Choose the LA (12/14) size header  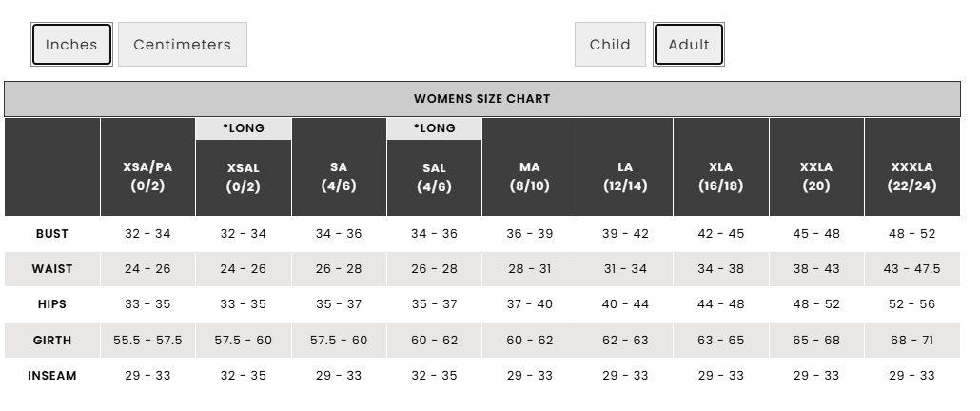pos(625,177)
